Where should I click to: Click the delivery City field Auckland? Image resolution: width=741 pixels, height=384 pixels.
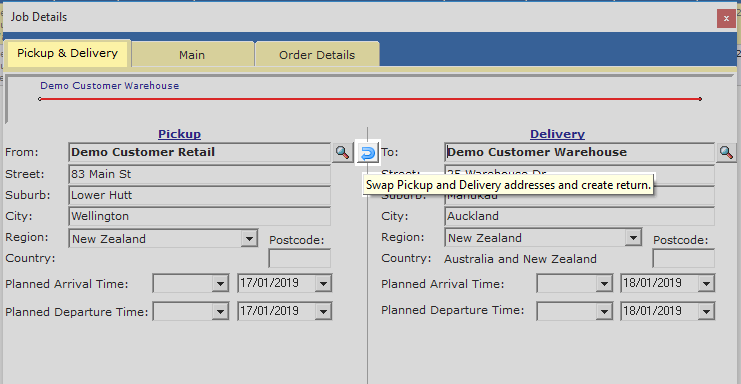(580, 216)
